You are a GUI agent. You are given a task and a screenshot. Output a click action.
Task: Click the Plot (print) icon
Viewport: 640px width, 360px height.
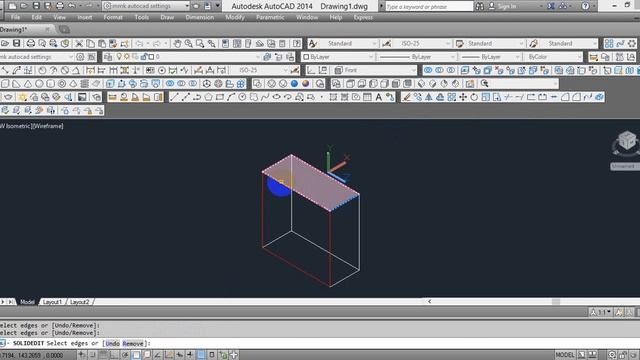click(31, 43)
